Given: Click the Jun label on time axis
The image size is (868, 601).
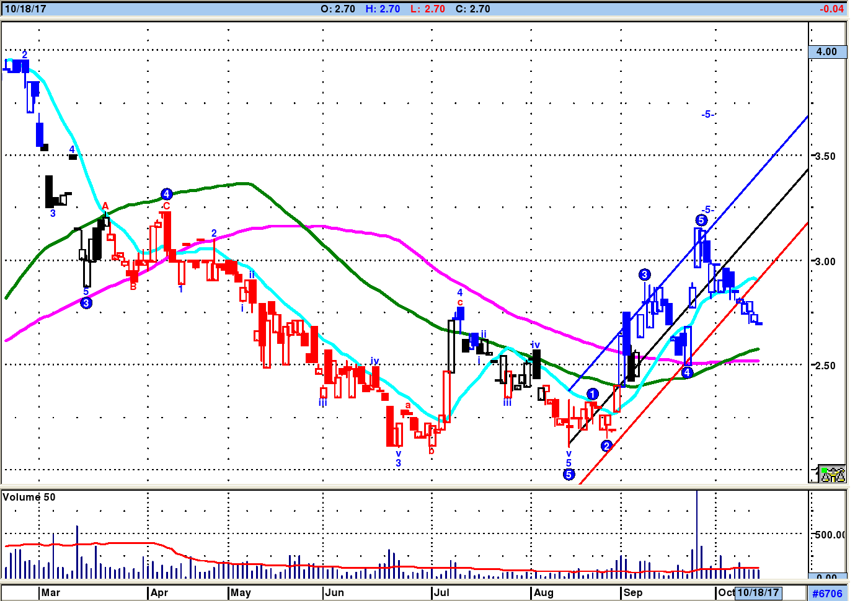Looking at the screenshot, I should [335, 592].
